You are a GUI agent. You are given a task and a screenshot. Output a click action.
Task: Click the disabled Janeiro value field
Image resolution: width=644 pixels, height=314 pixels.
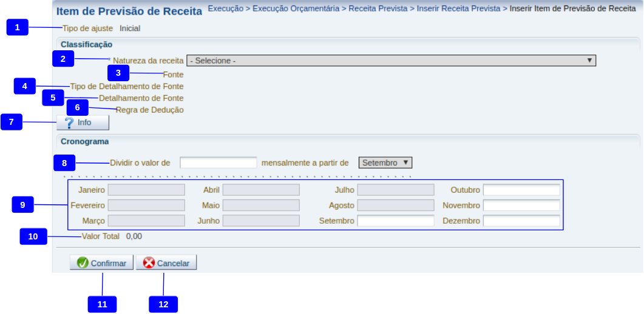(x=146, y=190)
